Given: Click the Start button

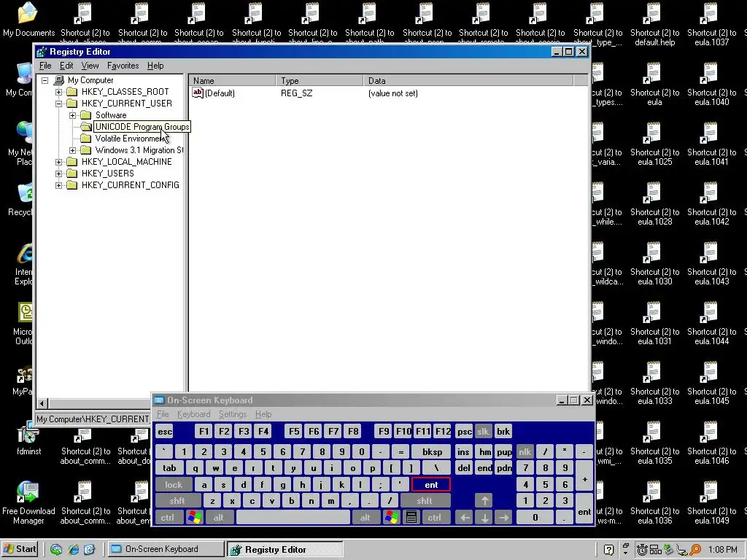Looking at the screenshot, I should [20, 549].
